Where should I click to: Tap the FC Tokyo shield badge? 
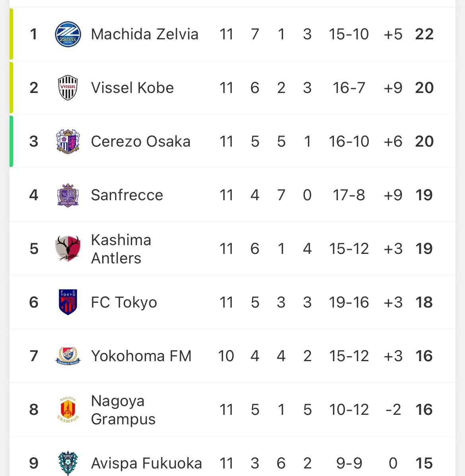click(68, 302)
